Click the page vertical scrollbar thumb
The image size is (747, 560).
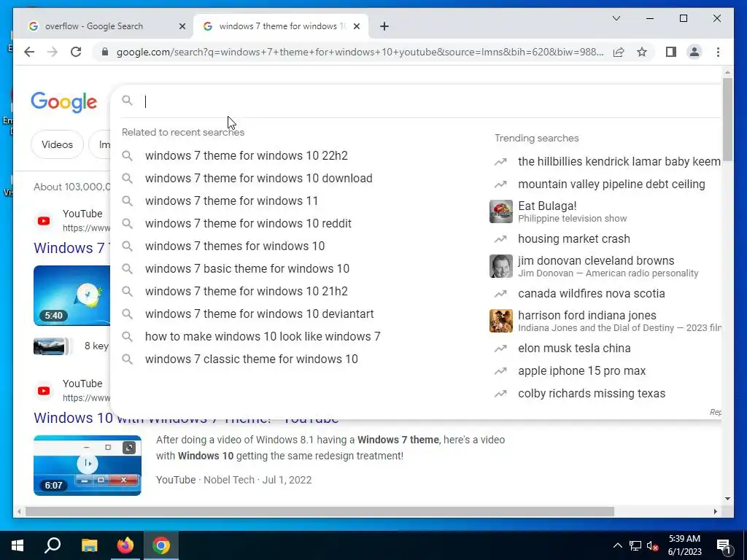click(x=727, y=119)
